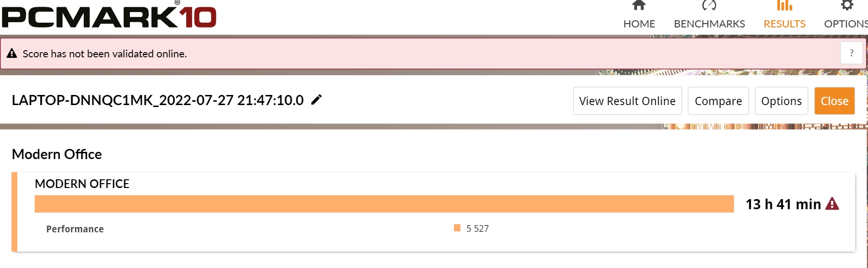The image size is (868, 268).
Task: Select the RESULTS tab label
Action: pos(784,24)
